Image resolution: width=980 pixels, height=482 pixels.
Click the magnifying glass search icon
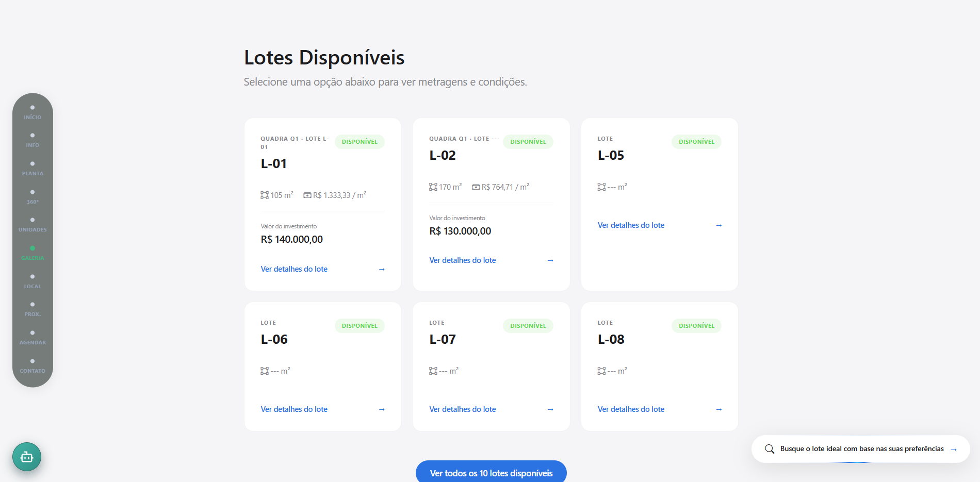[x=769, y=449]
